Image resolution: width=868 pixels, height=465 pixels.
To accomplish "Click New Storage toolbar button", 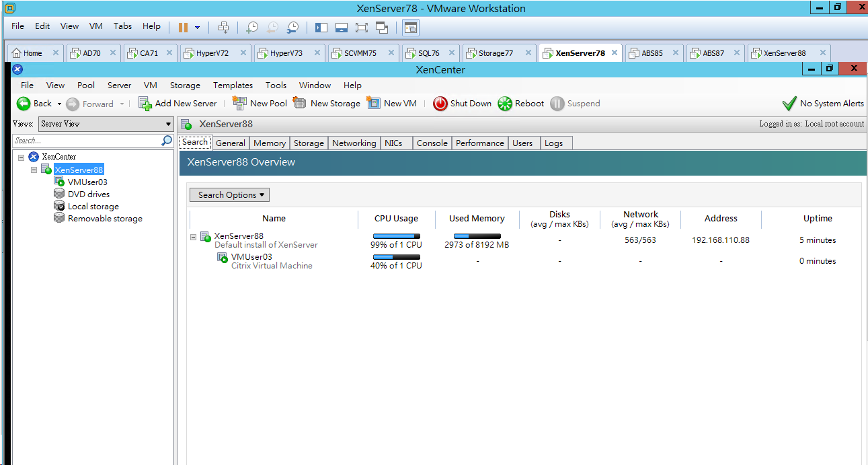I will (x=327, y=104).
